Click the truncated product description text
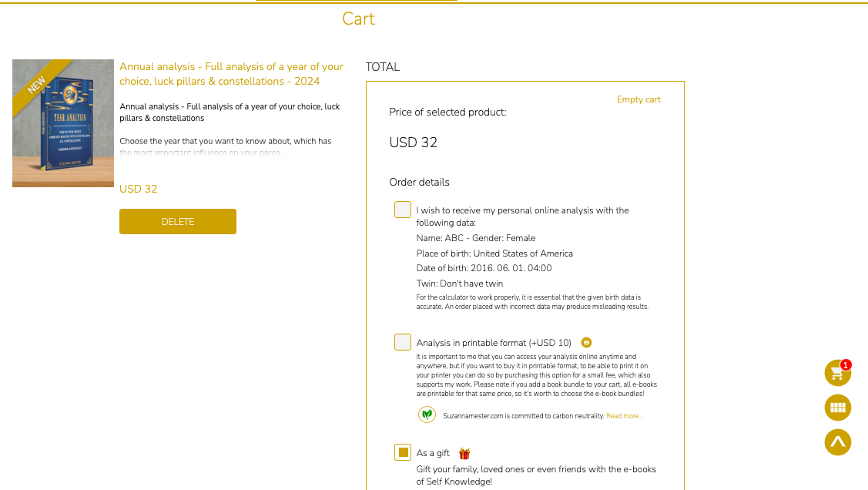The height and width of the screenshot is (490, 868). pos(225,146)
